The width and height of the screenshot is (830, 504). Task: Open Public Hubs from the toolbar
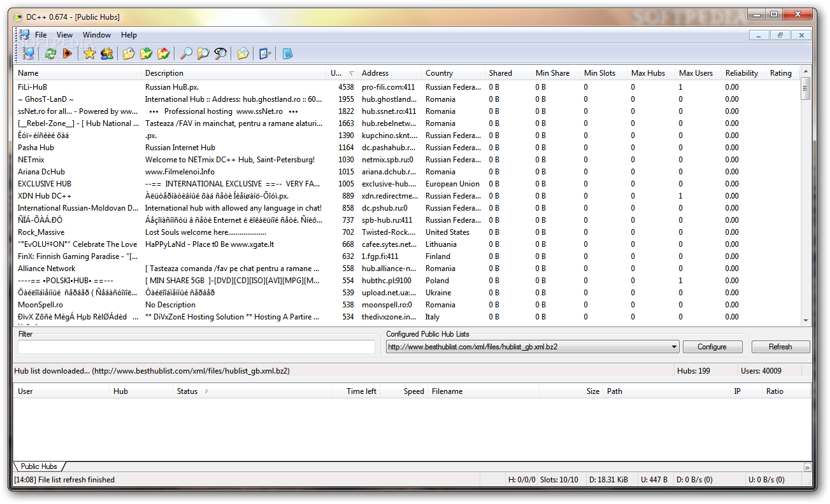(x=28, y=53)
